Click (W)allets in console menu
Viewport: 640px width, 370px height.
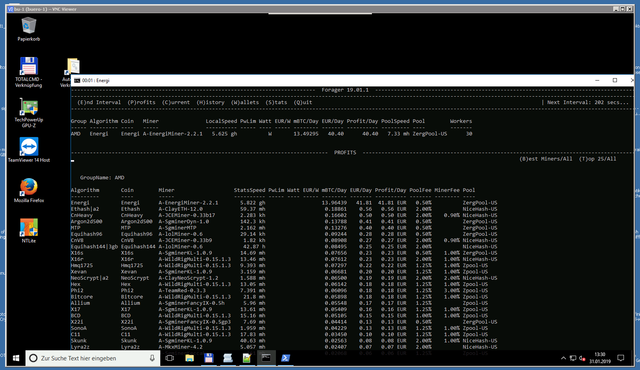tap(245, 102)
